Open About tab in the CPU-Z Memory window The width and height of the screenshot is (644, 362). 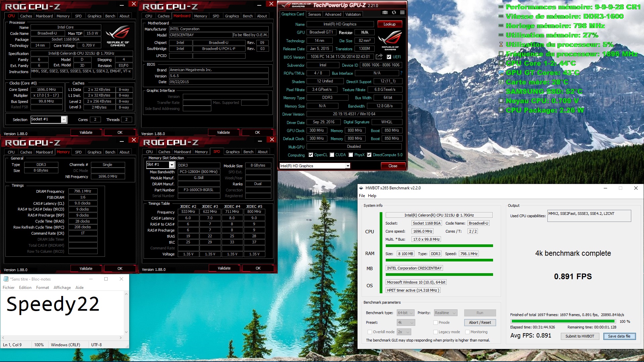124,152
